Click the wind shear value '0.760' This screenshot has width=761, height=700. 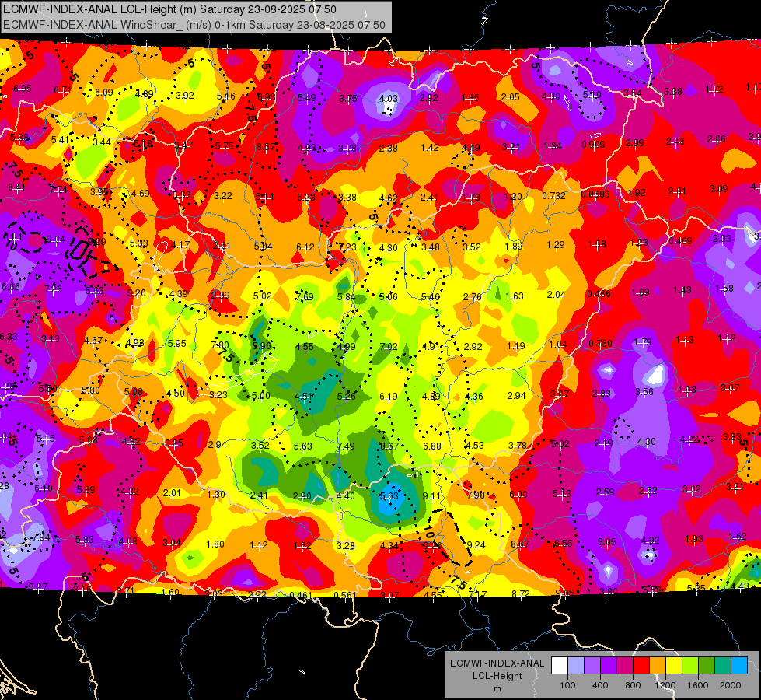[600, 344]
